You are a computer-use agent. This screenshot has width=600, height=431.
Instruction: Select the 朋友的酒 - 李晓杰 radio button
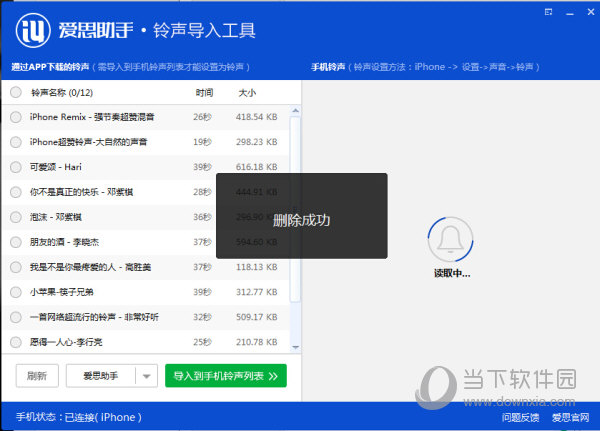pyautogui.click(x=16, y=242)
